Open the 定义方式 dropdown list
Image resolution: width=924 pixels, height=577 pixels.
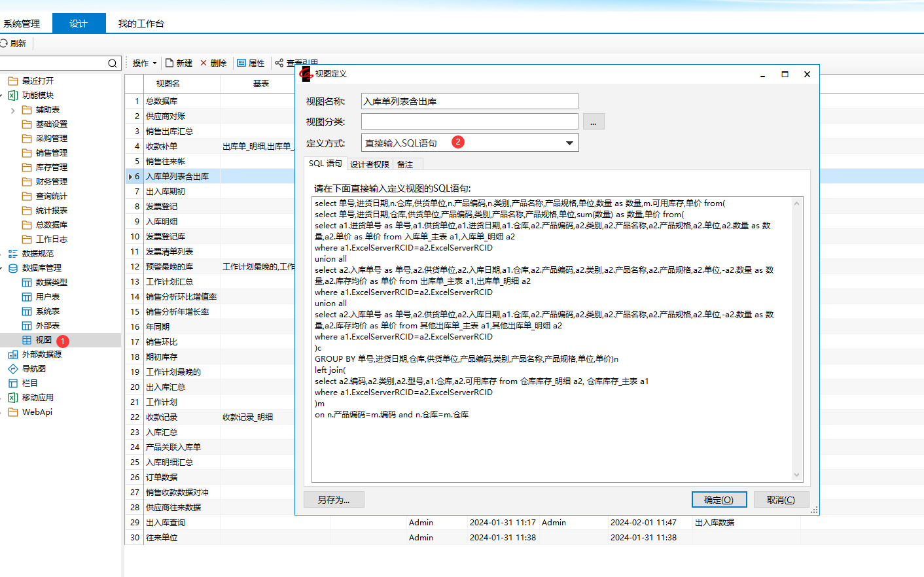(569, 143)
